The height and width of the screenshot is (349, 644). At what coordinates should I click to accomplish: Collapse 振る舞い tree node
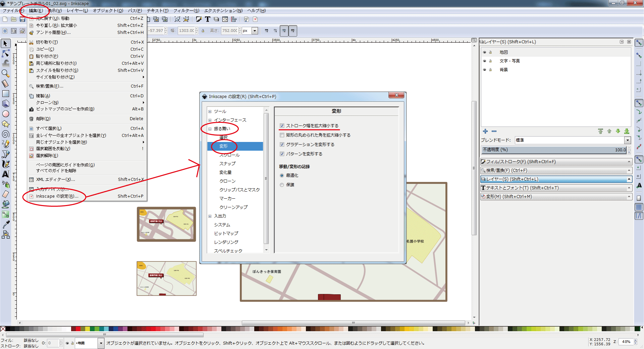tap(210, 129)
